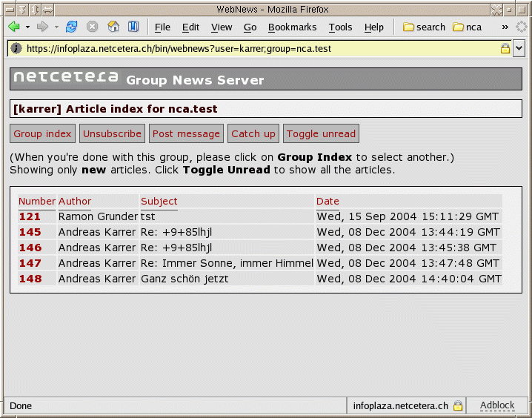The width and height of the screenshot is (532, 418).
Task: Open the Edit menu
Action: (190, 27)
